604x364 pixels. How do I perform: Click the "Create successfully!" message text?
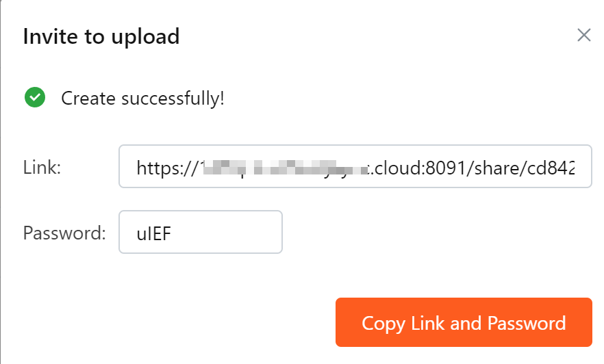143,98
